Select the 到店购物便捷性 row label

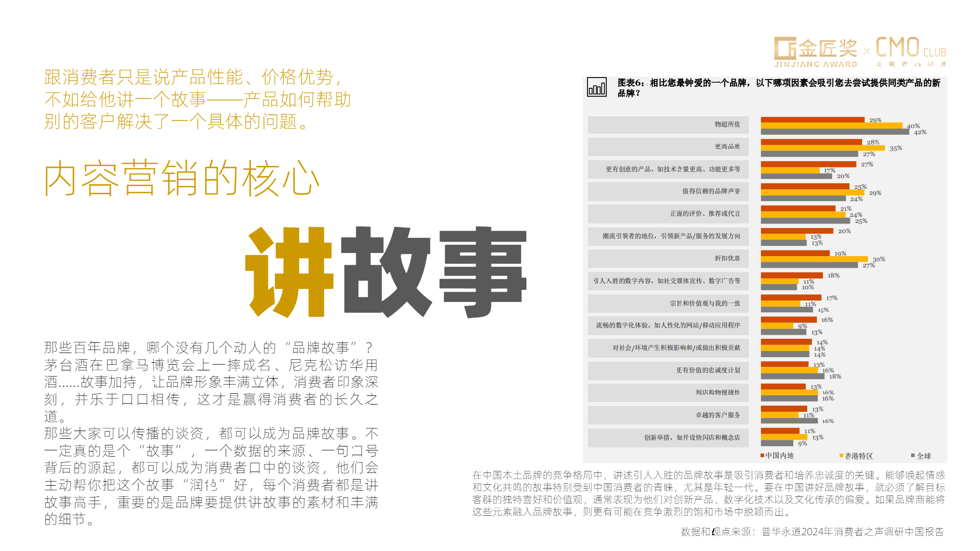pos(668,393)
